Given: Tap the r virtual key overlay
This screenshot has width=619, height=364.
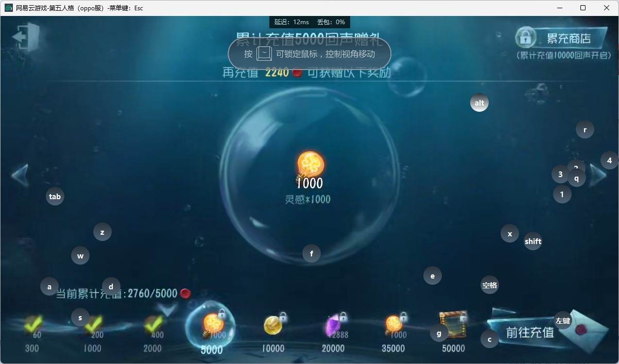Looking at the screenshot, I should [x=585, y=130].
